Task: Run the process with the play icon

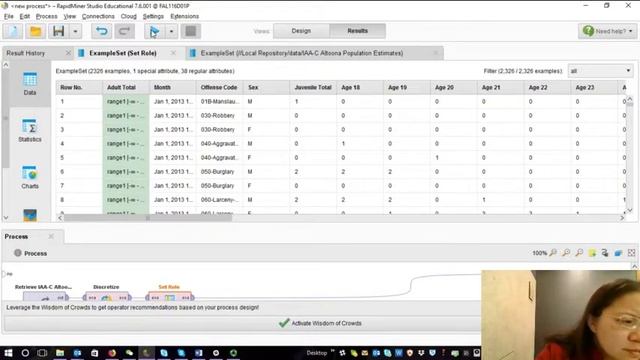Action: click(155, 31)
